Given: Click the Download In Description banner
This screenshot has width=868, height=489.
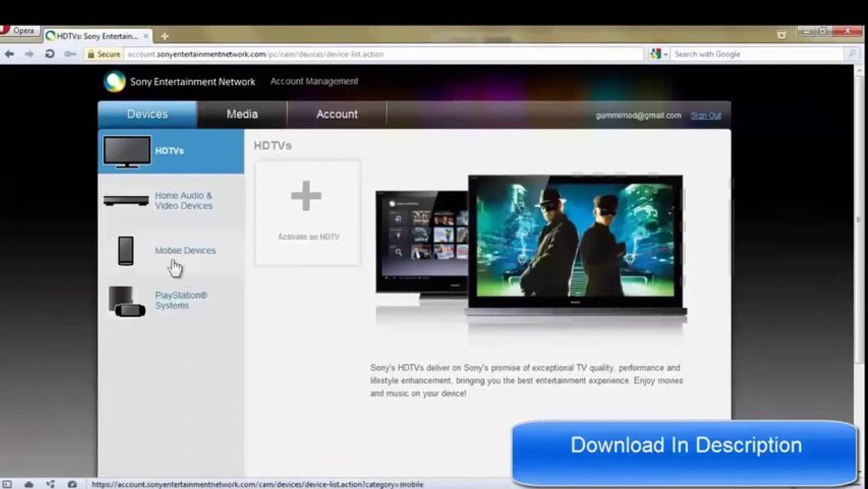Looking at the screenshot, I should point(685,452).
